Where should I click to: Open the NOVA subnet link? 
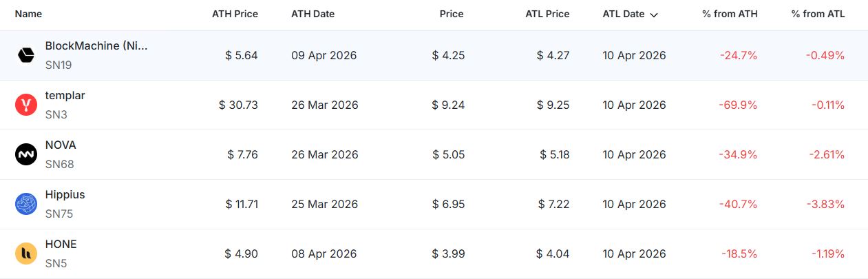[61, 145]
